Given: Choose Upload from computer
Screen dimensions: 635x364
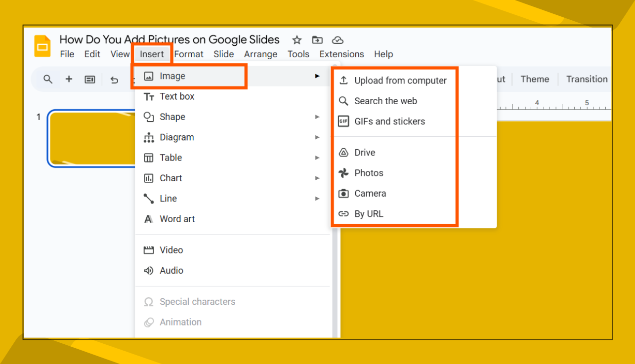Looking at the screenshot, I should (400, 80).
